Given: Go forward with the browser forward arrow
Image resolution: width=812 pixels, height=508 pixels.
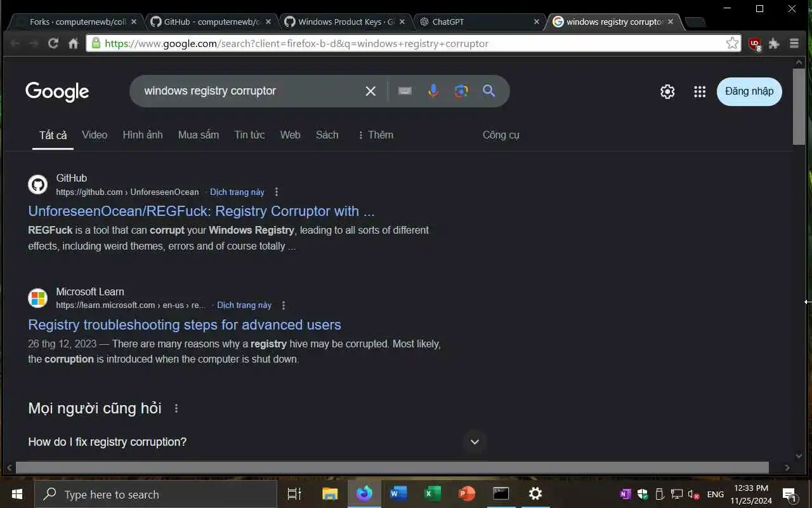Looking at the screenshot, I should coord(34,43).
